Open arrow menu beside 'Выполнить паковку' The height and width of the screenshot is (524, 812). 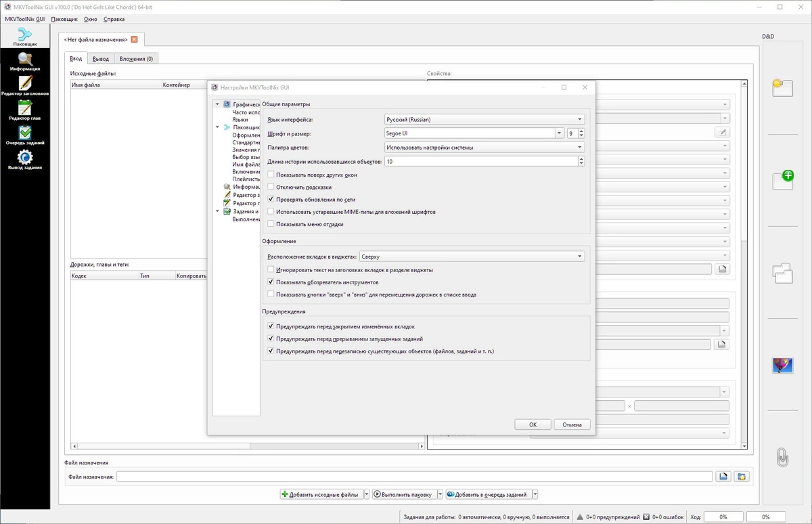point(440,495)
